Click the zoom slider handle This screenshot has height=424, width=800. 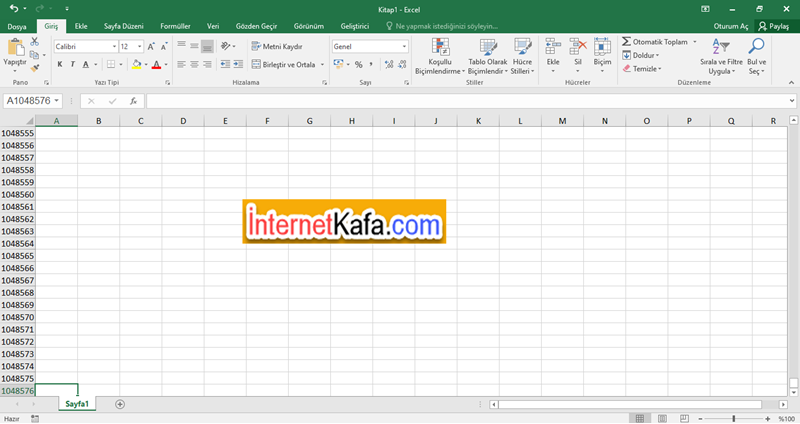point(734,418)
